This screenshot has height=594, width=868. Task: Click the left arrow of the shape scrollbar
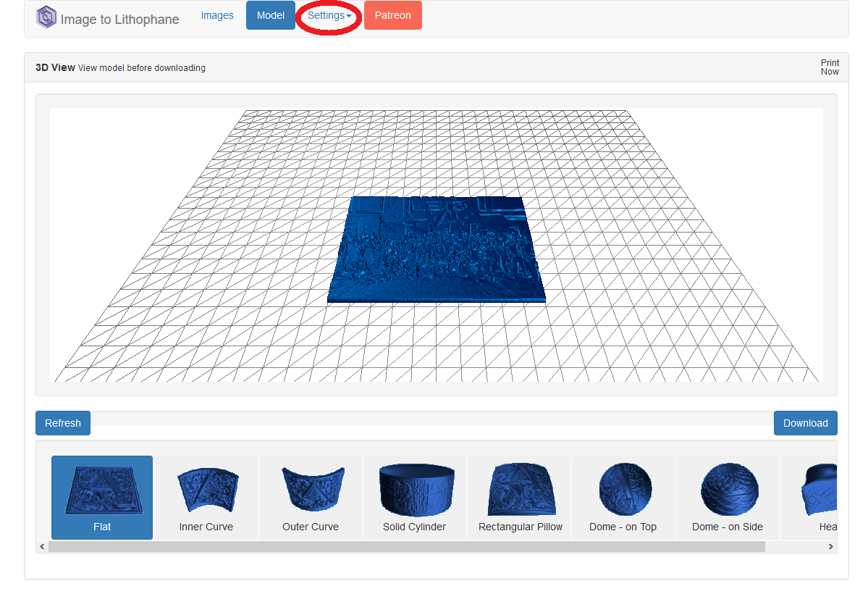(41, 546)
